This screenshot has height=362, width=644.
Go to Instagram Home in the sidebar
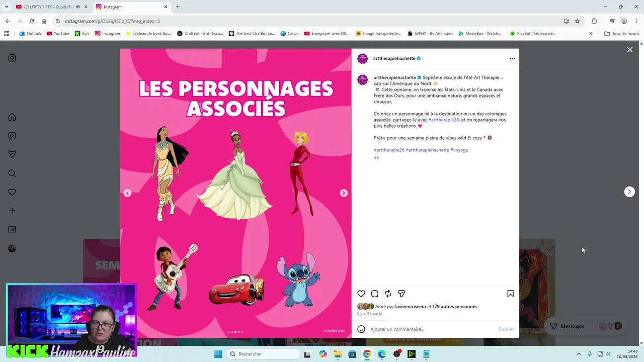click(12, 117)
